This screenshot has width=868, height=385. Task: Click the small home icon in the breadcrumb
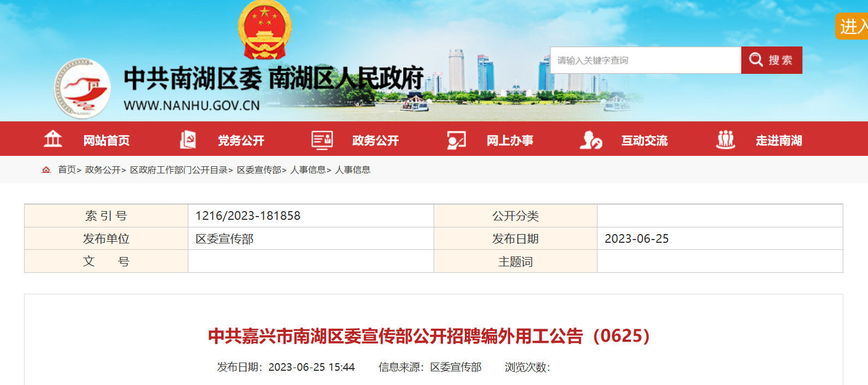click(x=46, y=170)
